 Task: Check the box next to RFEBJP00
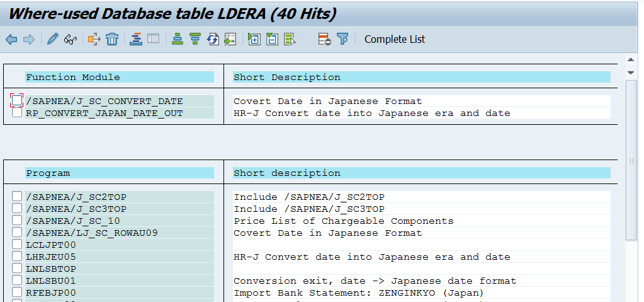click(17, 292)
